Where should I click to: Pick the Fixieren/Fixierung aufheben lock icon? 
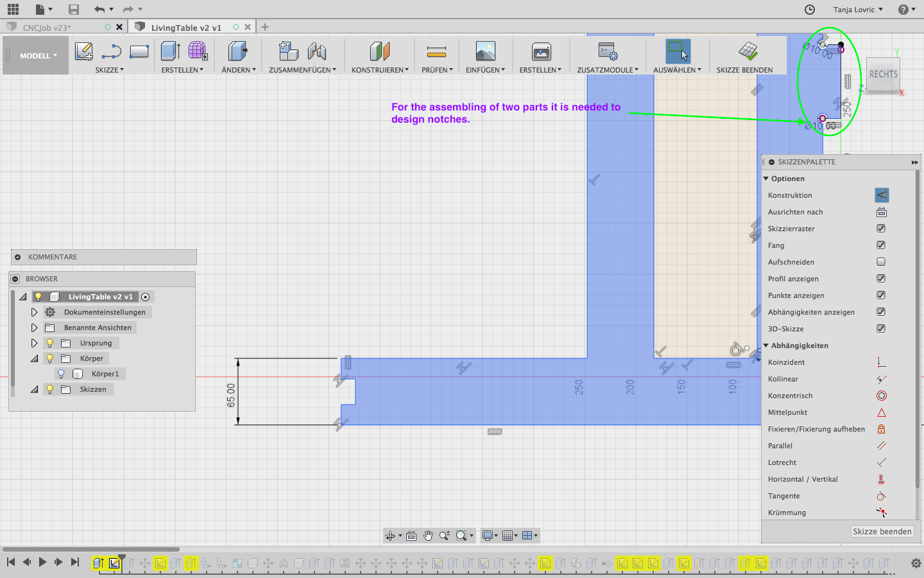pyautogui.click(x=882, y=429)
